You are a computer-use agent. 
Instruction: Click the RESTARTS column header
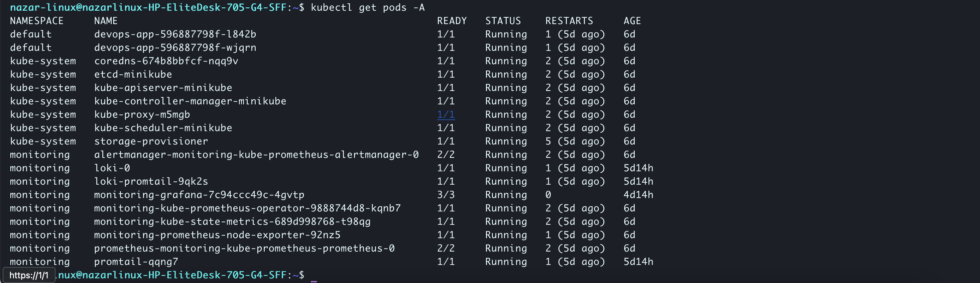[x=569, y=21]
